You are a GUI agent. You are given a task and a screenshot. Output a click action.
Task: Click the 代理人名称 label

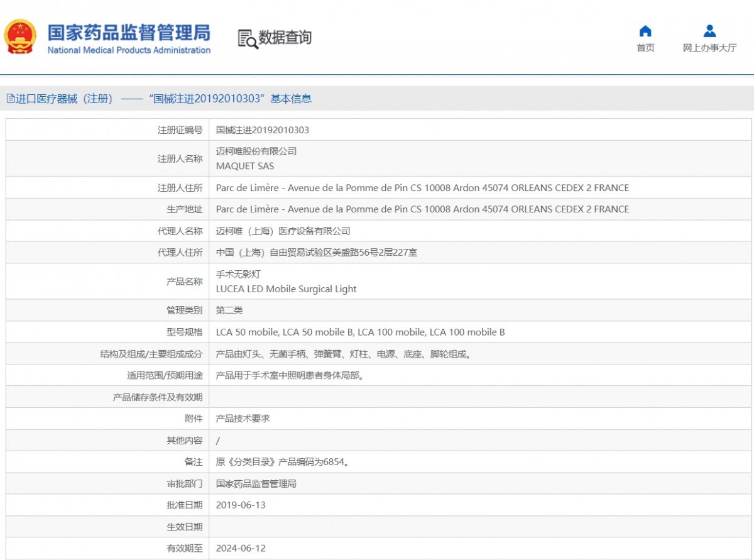pos(180,231)
